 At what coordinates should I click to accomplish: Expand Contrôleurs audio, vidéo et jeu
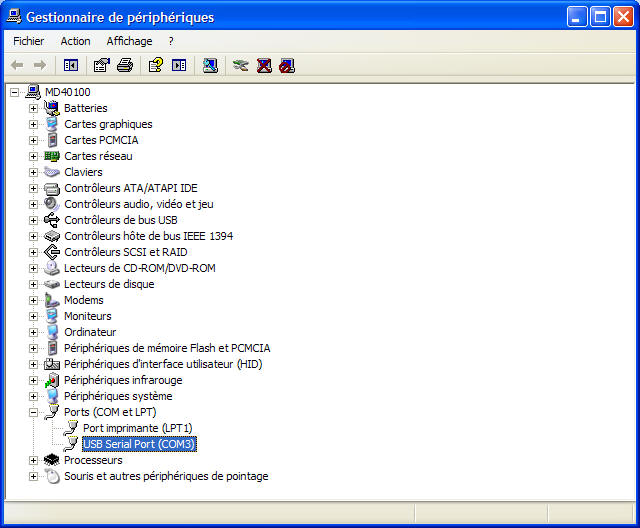tap(33, 204)
